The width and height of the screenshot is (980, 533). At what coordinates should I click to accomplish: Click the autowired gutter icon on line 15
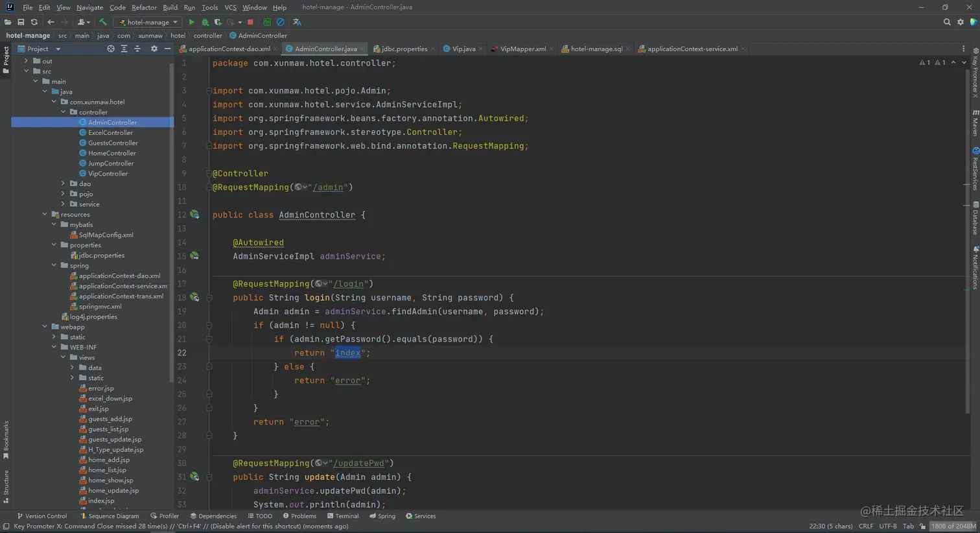(x=194, y=256)
